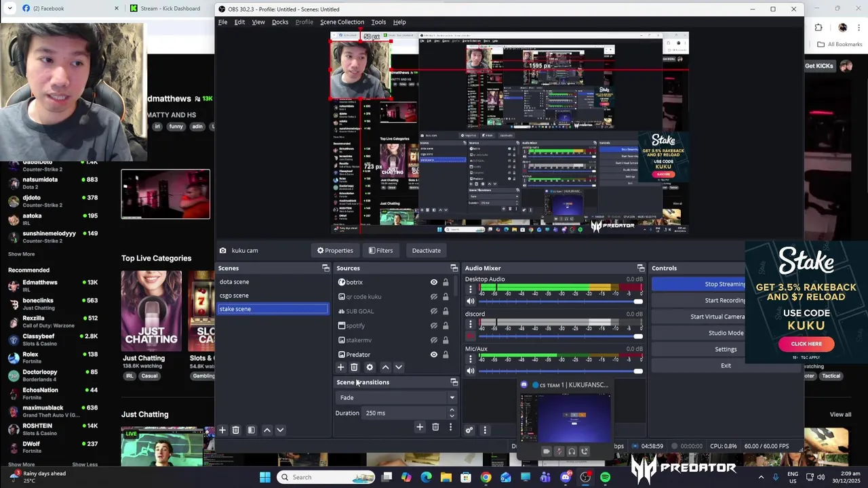The image size is (868, 488).
Task: Show the spotify source
Action: pyautogui.click(x=434, y=325)
